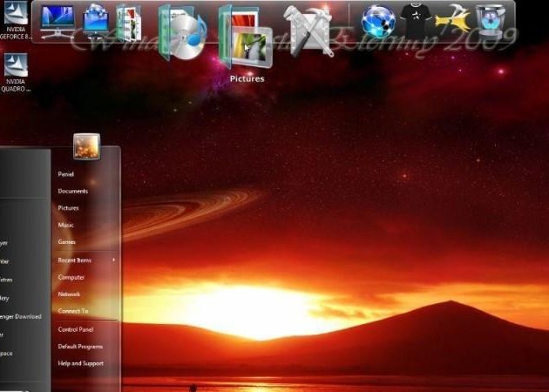Launch the wrench and ruler tools dock icon
Viewport: 549px width, 392px height.
(x=312, y=29)
